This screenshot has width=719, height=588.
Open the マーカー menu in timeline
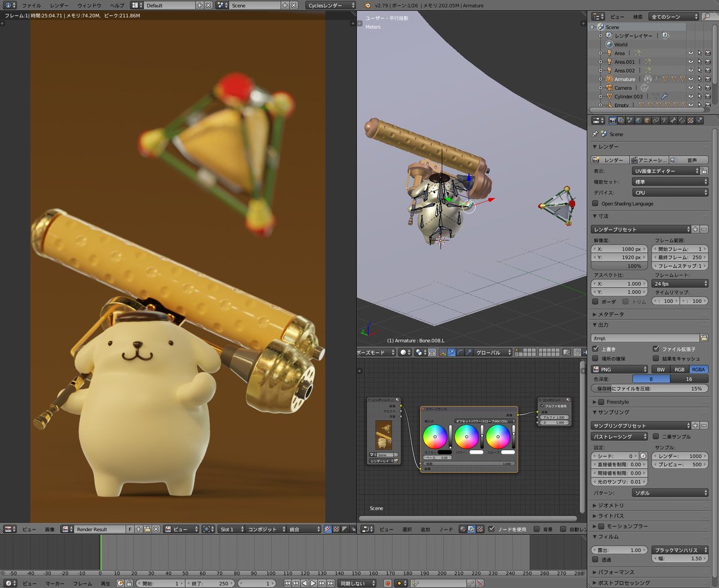pos(56,583)
